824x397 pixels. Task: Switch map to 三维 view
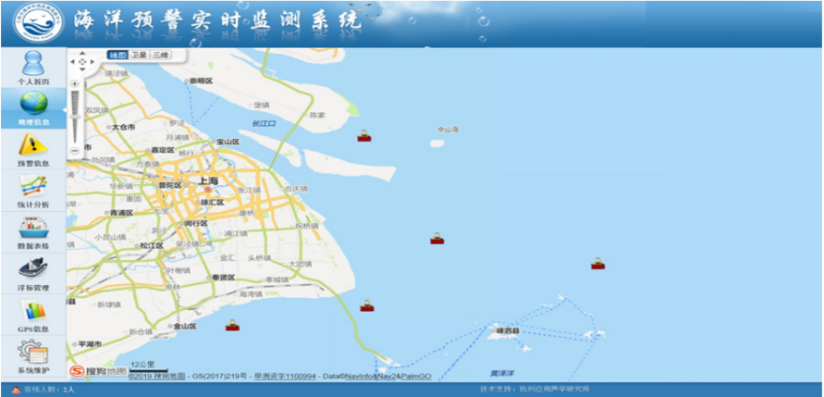tap(160, 55)
